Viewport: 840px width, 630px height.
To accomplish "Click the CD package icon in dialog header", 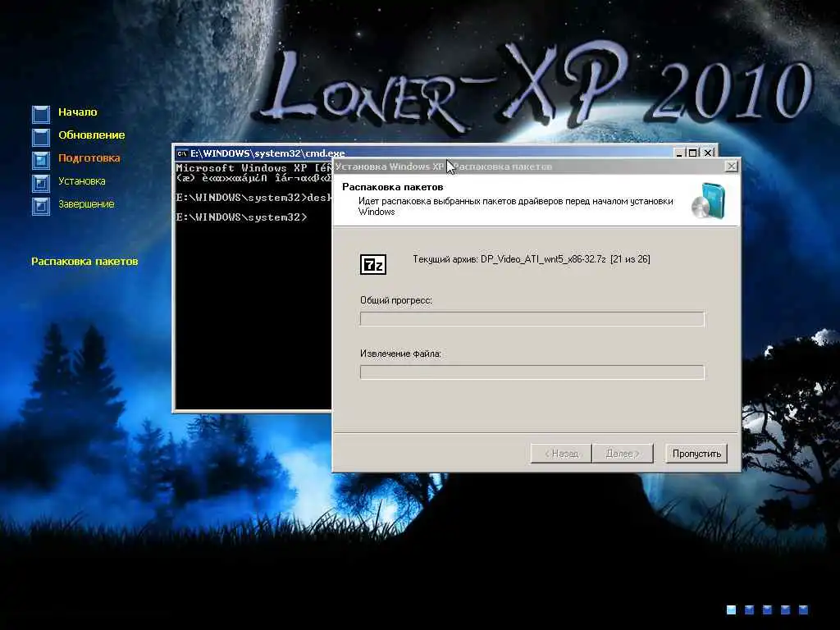I will 708,201.
